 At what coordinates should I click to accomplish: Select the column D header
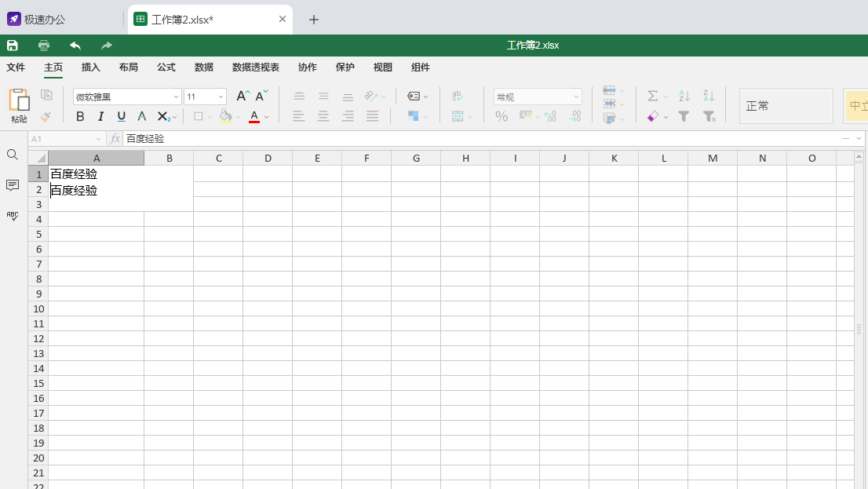click(268, 159)
